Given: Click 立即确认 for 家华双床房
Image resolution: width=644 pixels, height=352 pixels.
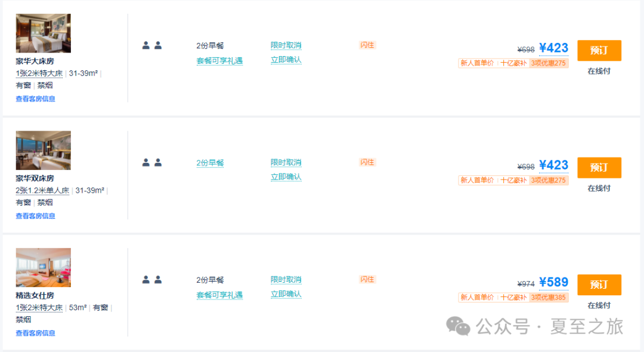Looking at the screenshot, I should pos(286,177).
